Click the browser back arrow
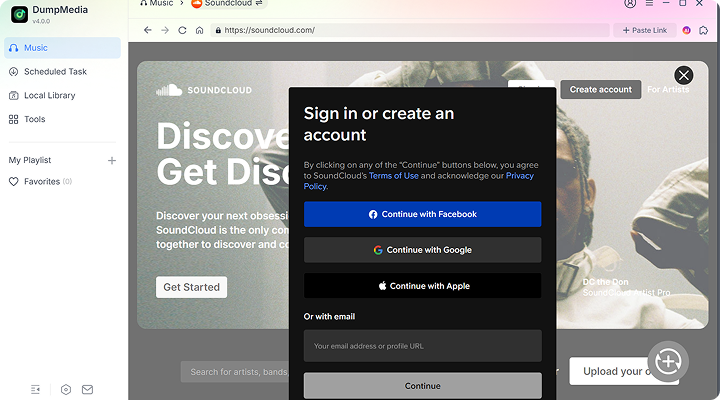 148,30
